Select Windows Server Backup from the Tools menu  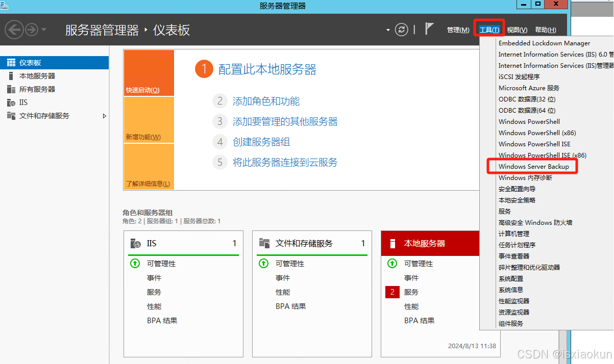pyautogui.click(x=533, y=166)
